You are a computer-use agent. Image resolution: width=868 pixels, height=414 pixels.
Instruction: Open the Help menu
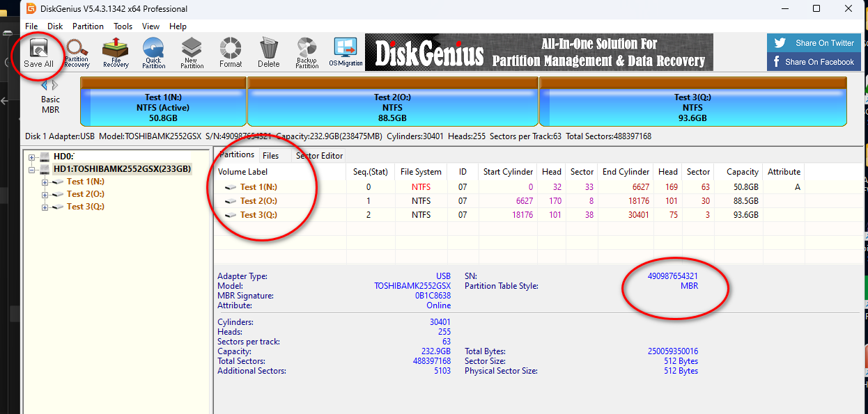(x=178, y=26)
